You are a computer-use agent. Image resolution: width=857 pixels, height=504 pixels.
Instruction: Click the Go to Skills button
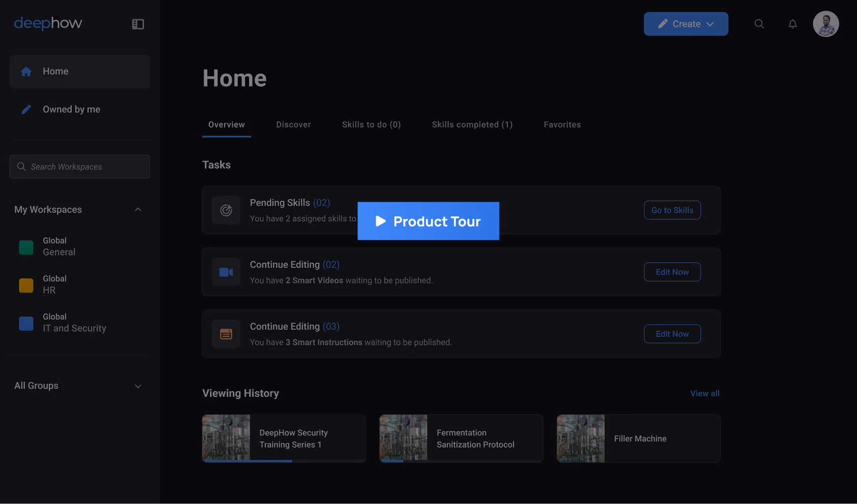tap(672, 210)
